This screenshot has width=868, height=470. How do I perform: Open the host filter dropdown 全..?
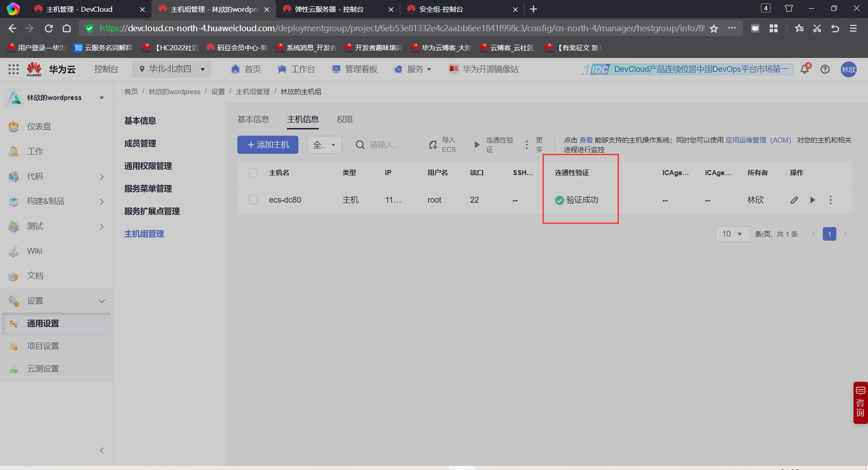325,145
